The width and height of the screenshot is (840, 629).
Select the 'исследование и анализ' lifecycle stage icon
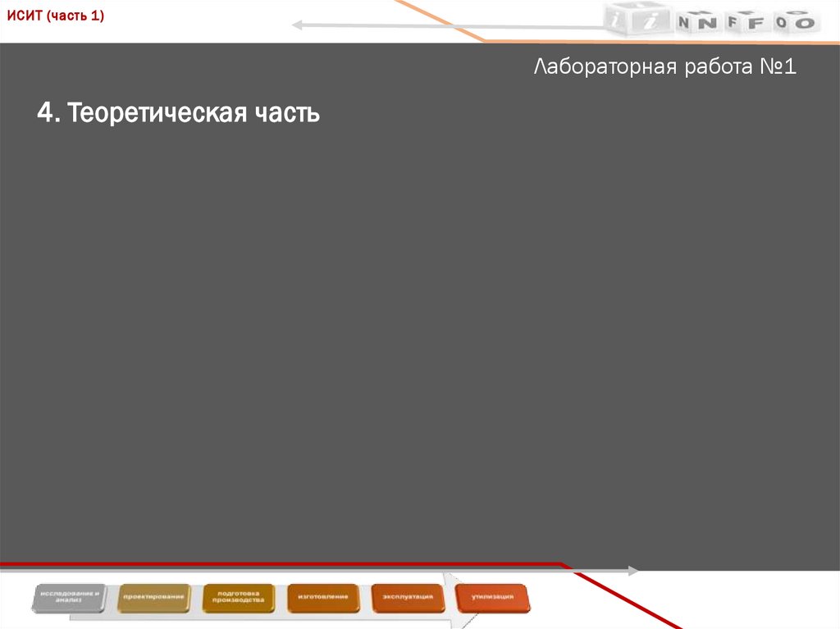70,596
